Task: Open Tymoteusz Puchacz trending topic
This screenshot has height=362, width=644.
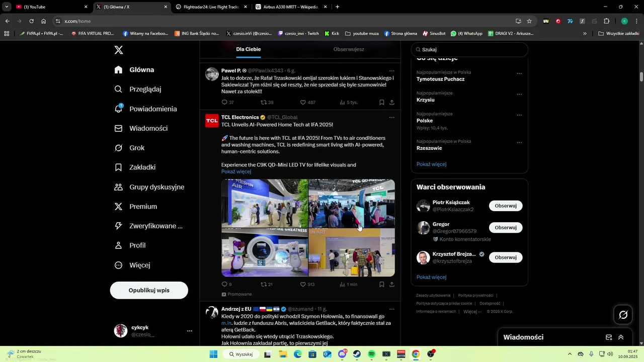Action: 440,79
